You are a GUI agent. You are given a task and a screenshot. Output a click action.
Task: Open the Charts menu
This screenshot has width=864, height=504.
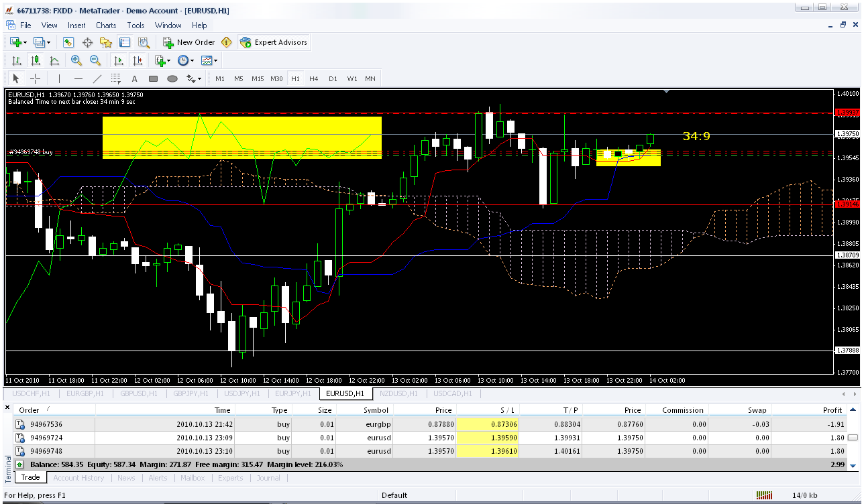[x=106, y=25]
